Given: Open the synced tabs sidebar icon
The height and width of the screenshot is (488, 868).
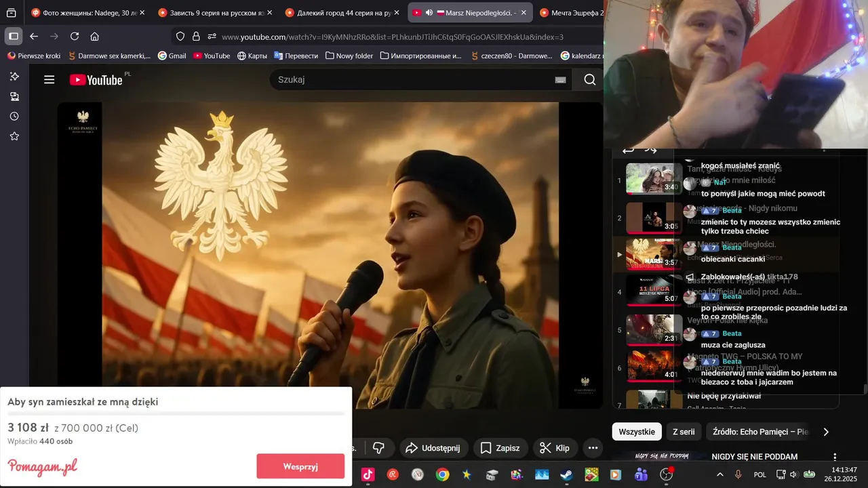Looking at the screenshot, I should (x=14, y=96).
